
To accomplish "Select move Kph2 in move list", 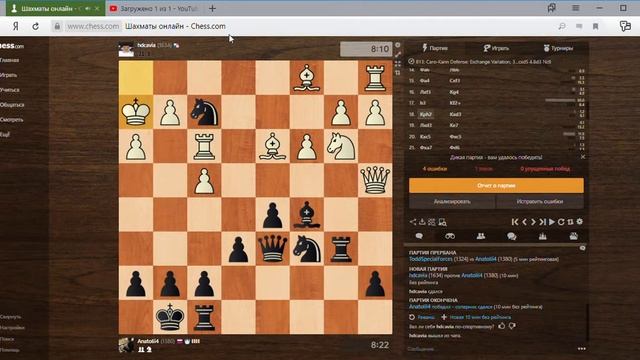I will point(426,115).
